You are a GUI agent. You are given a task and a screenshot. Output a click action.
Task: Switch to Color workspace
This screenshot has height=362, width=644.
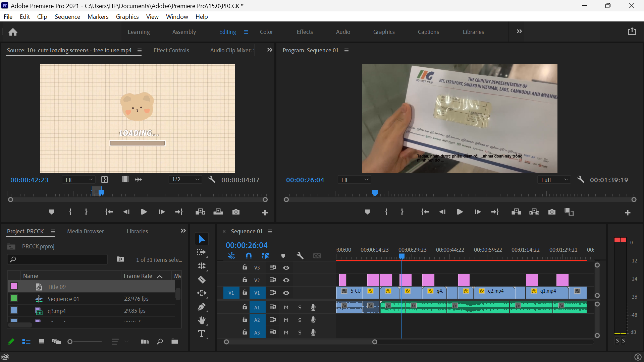(x=266, y=32)
